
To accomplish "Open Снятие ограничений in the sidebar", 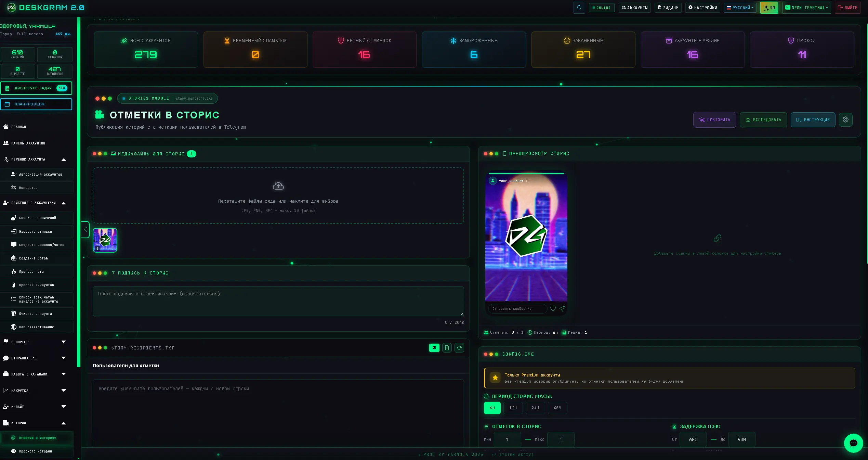I will point(37,218).
